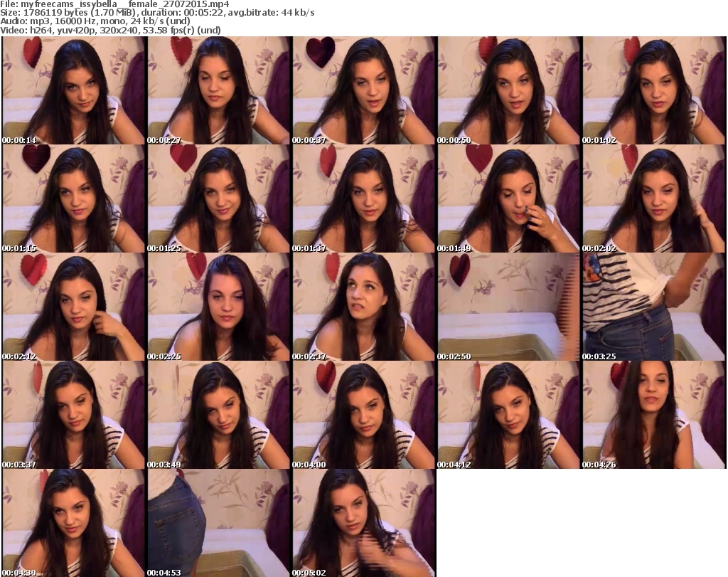Choose the 00:03:49 thumbnail

[219, 415]
